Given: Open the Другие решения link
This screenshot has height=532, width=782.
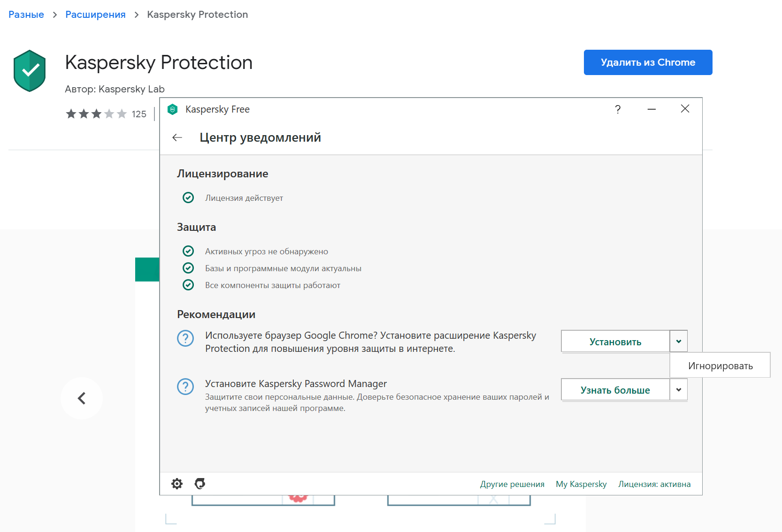Looking at the screenshot, I should click(x=512, y=484).
